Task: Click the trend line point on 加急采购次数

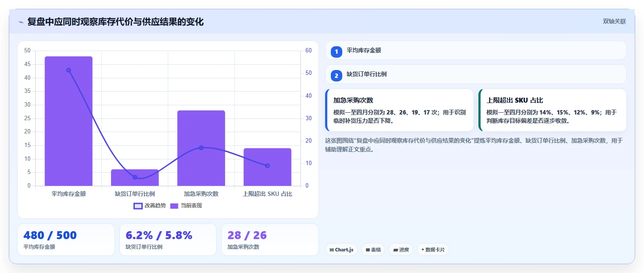Action: click(201, 148)
